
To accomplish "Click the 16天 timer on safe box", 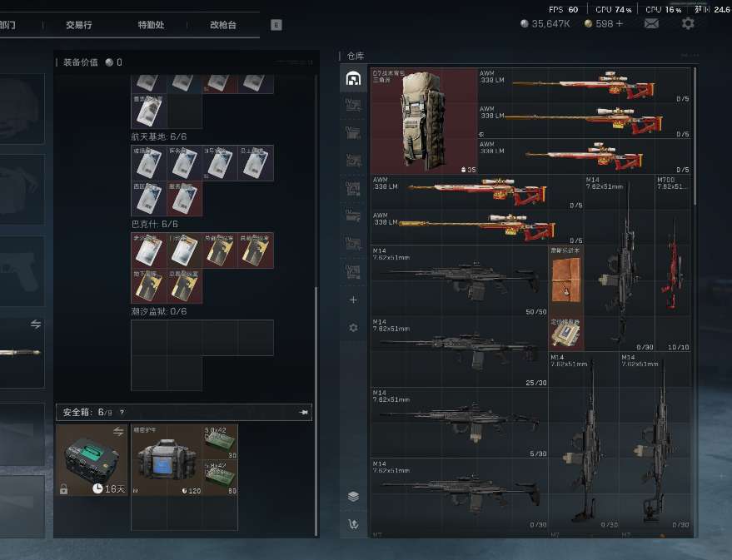I will (109, 488).
